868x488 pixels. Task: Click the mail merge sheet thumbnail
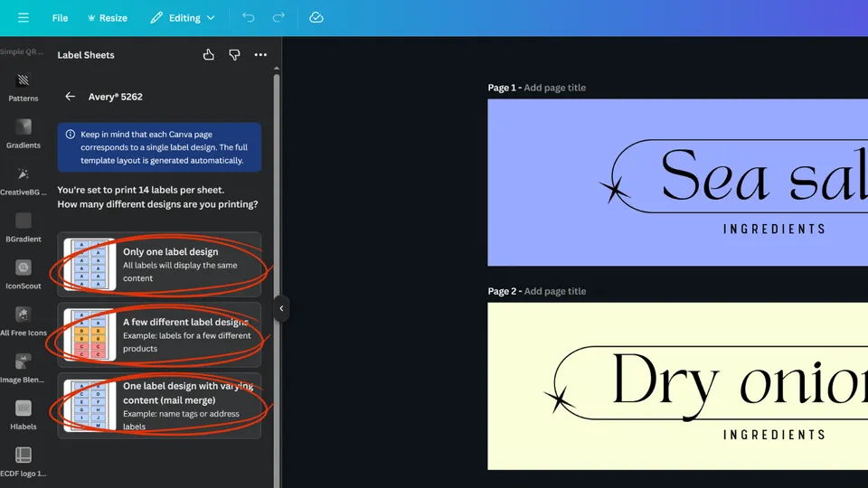point(90,406)
